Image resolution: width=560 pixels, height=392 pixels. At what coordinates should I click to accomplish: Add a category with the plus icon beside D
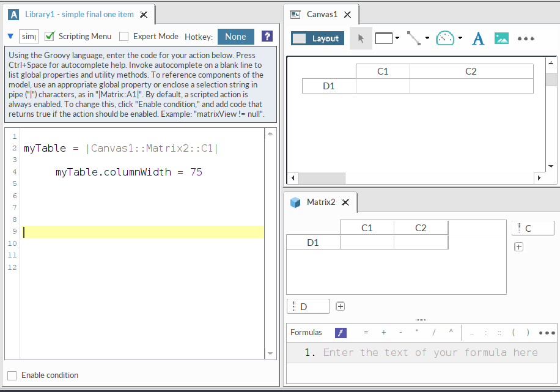[x=341, y=306]
